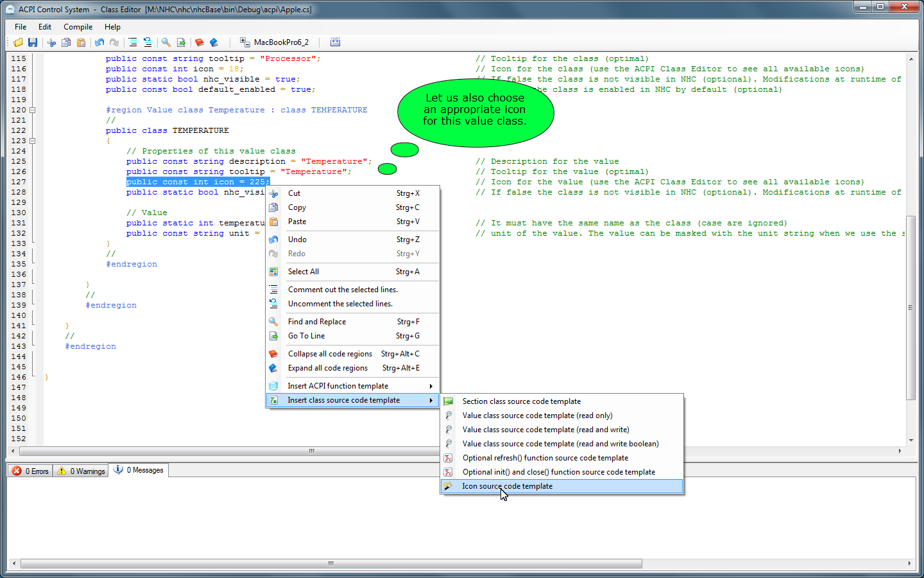Click the Open file folder icon in toolbar

tap(18, 42)
